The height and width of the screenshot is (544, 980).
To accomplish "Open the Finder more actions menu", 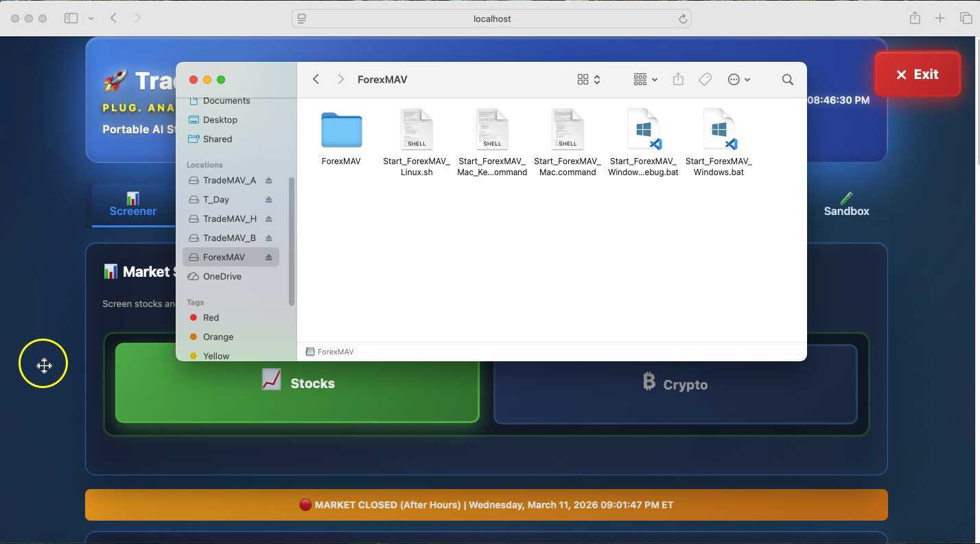I will (x=738, y=80).
